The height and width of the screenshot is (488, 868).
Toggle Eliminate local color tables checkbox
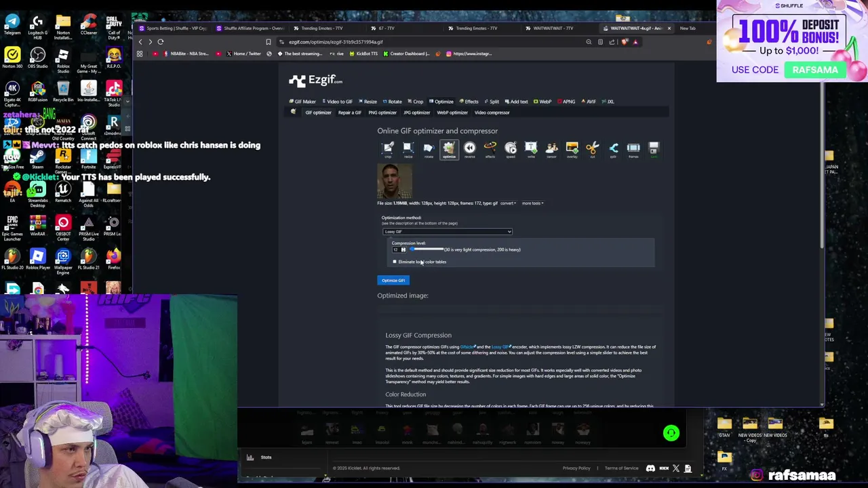point(395,262)
